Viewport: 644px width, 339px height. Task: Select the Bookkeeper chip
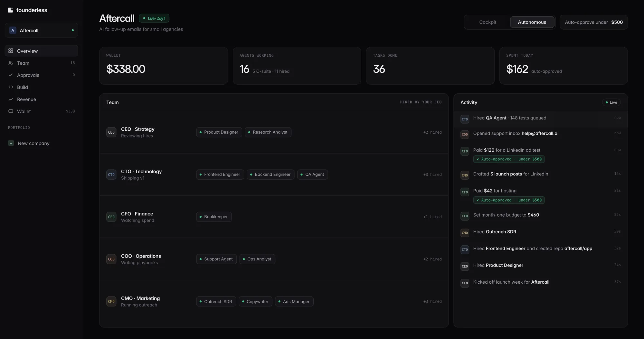[214, 217]
